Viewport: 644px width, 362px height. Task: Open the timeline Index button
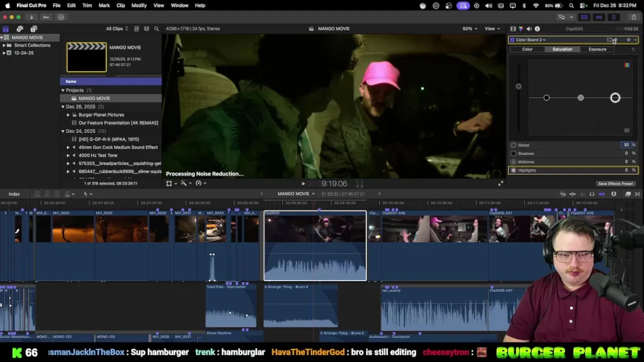[x=14, y=194]
